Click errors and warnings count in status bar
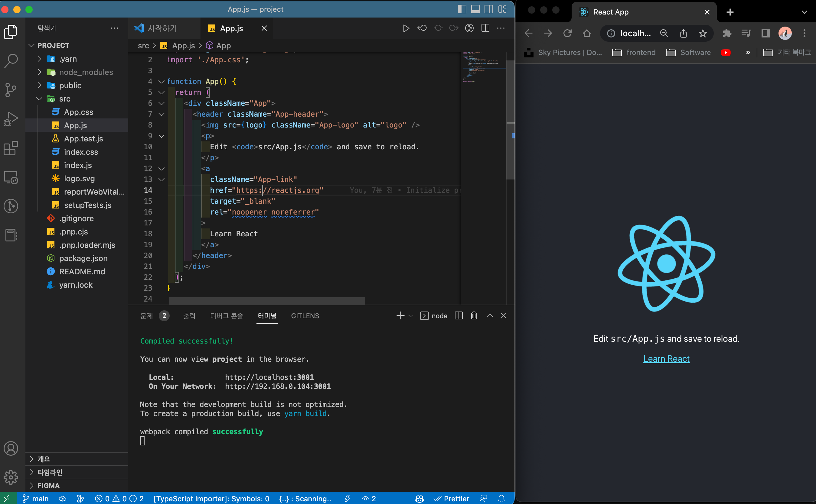Screen dimensions: 816x504 click(119, 498)
